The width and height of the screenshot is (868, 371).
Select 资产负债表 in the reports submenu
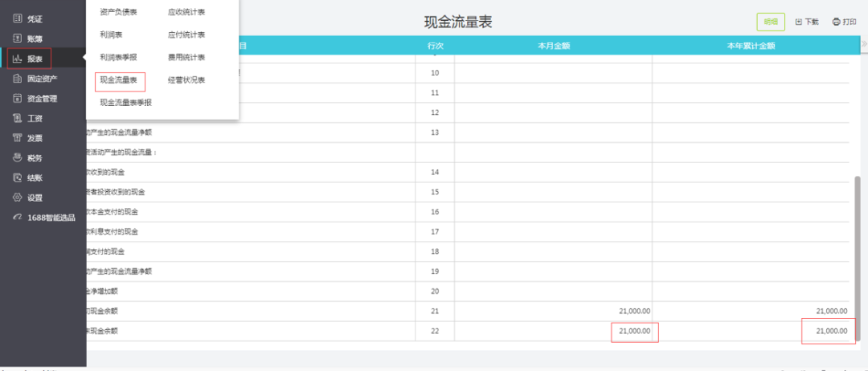click(118, 12)
